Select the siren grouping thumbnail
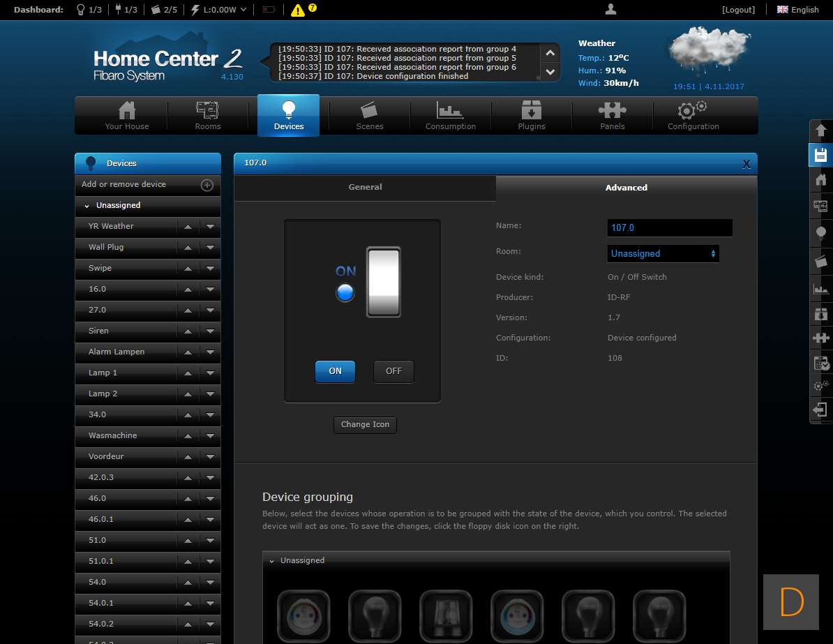833x644 pixels. coord(446,616)
